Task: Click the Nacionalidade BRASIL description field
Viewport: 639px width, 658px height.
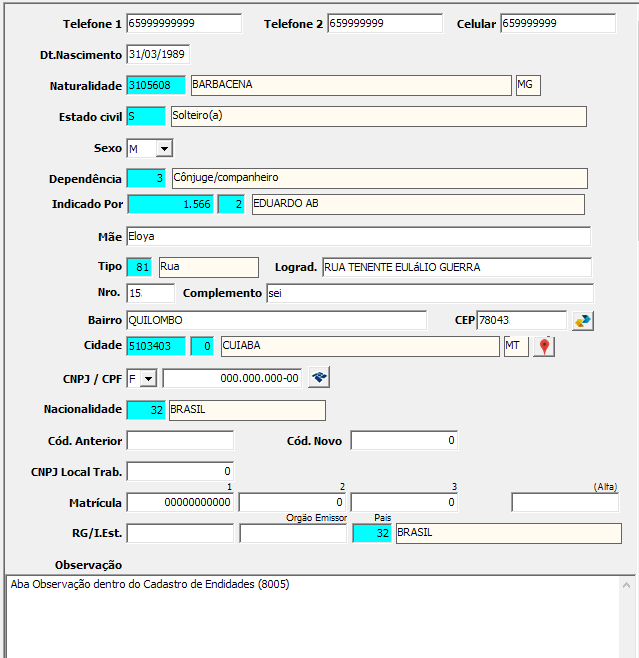Action: (x=247, y=410)
